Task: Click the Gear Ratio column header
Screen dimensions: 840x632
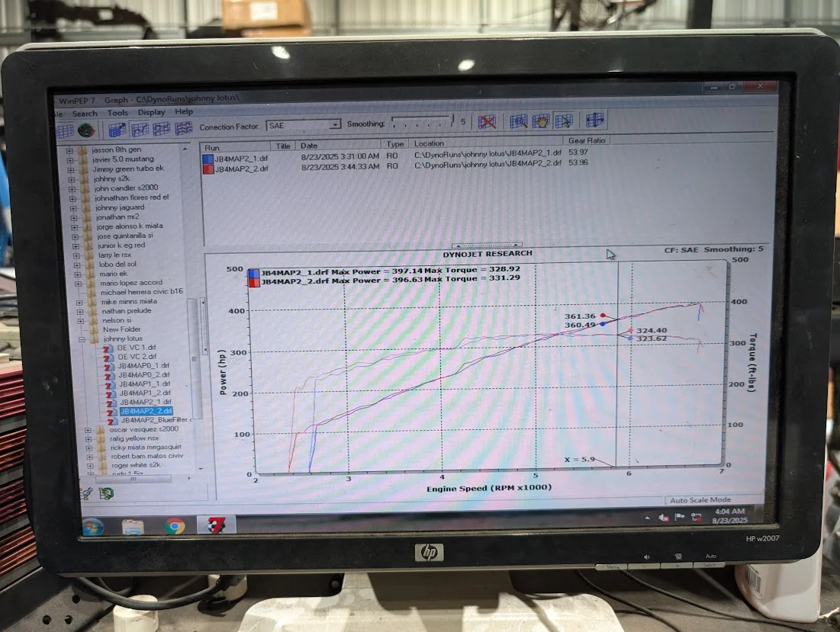Action: [587, 141]
